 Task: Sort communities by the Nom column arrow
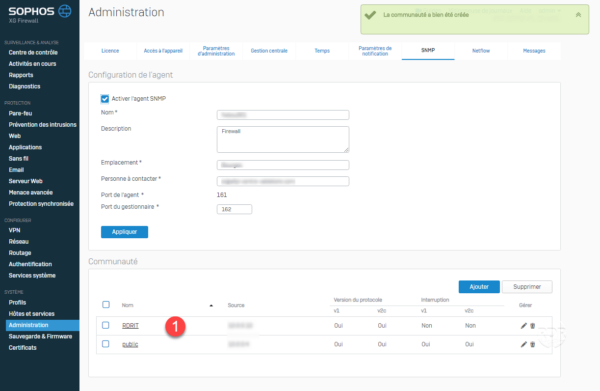211,305
